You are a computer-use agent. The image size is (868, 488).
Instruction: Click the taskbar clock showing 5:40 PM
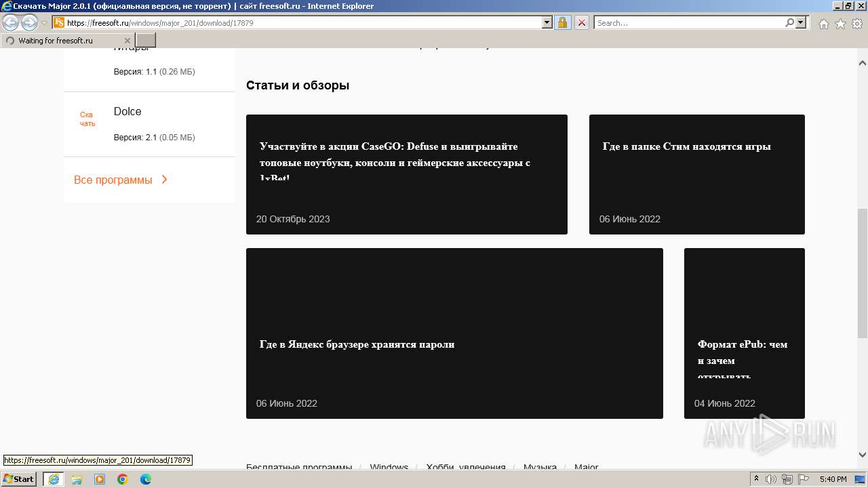(x=833, y=479)
